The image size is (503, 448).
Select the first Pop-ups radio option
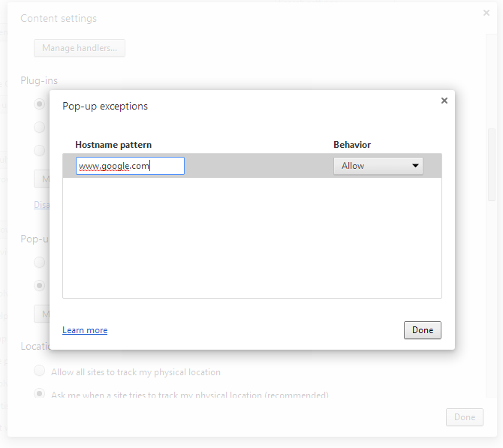pyautogui.click(x=40, y=263)
